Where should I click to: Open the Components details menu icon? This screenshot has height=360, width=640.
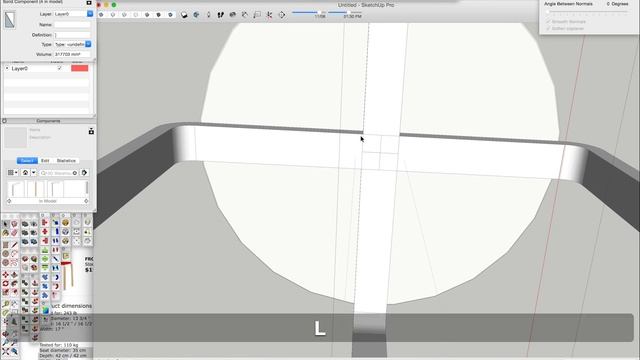[x=84, y=173]
